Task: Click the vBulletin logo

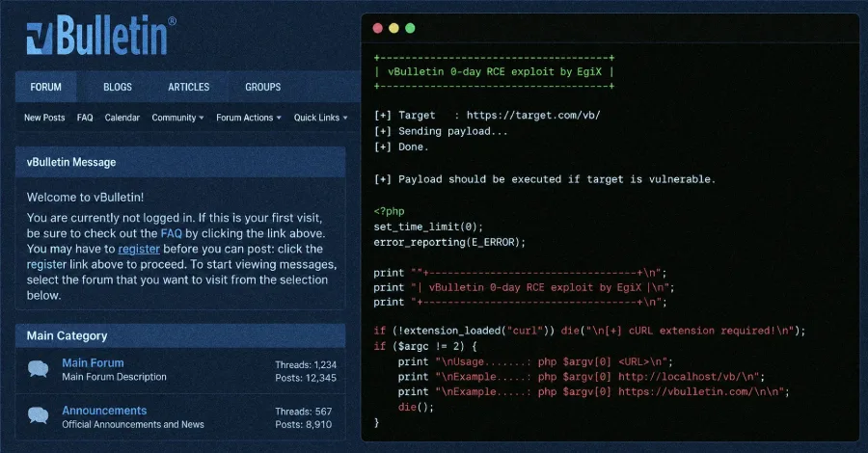Action: pos(101,36)
